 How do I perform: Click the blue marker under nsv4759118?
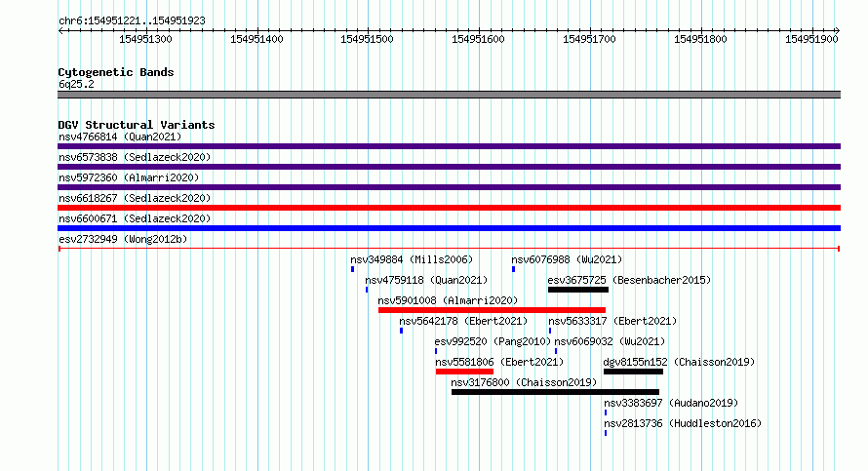pos(367,290)
